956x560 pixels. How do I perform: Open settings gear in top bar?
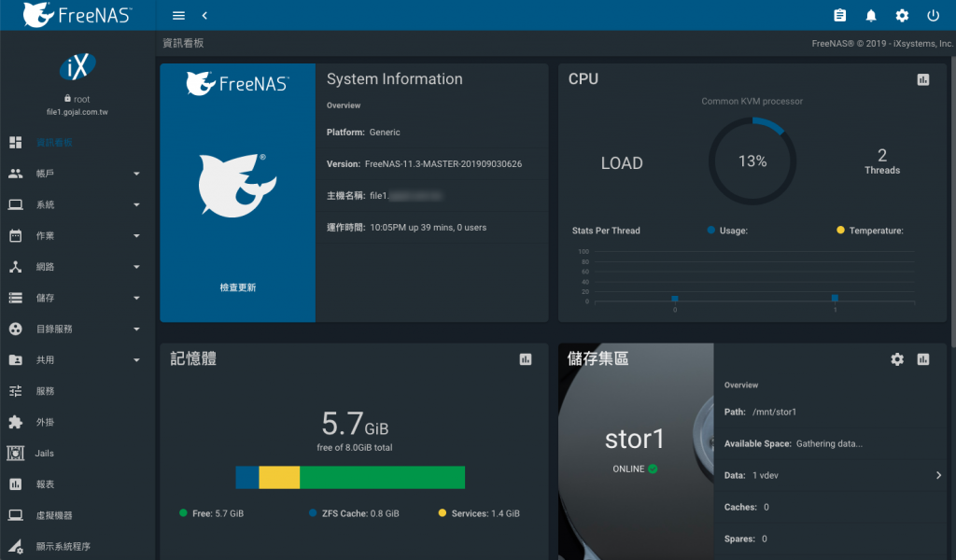click(x=902, y=16)
